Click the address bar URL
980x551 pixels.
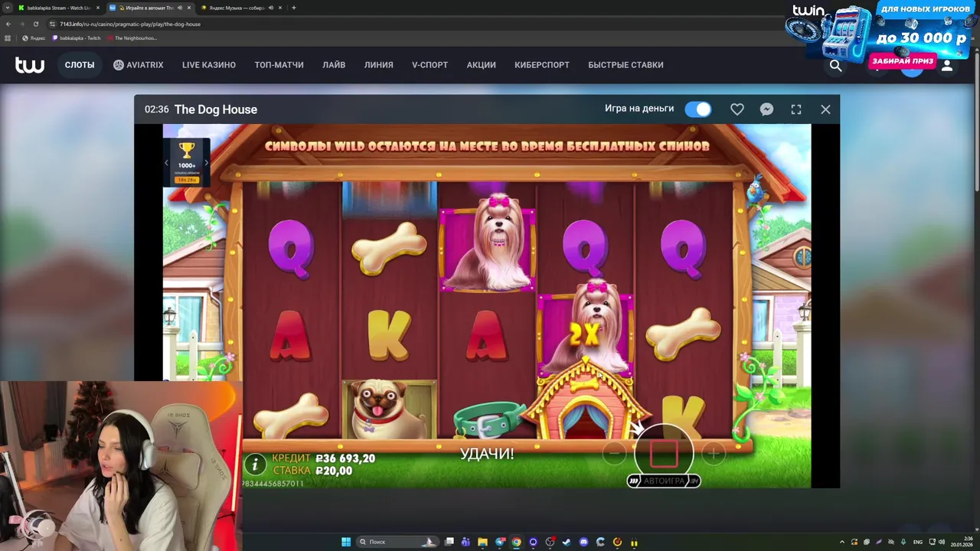point(130,24)
